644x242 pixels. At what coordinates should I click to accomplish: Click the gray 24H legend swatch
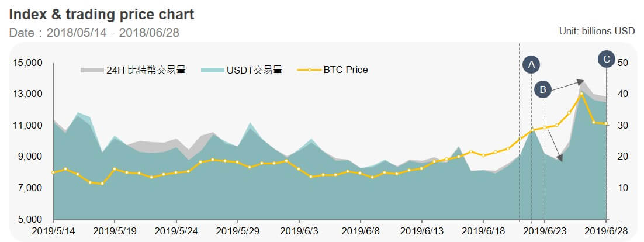[92, 70]
